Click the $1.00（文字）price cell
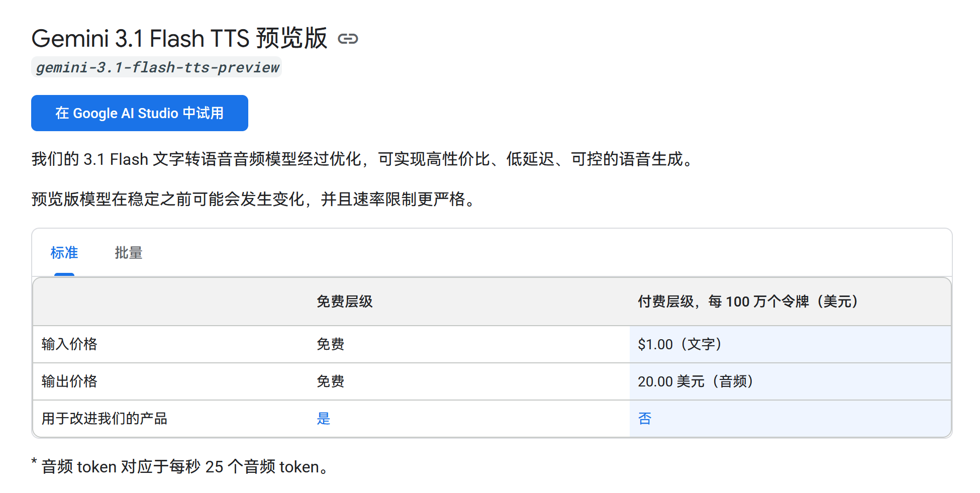Screen dimensions: 980x493 (x=679, y=344)
